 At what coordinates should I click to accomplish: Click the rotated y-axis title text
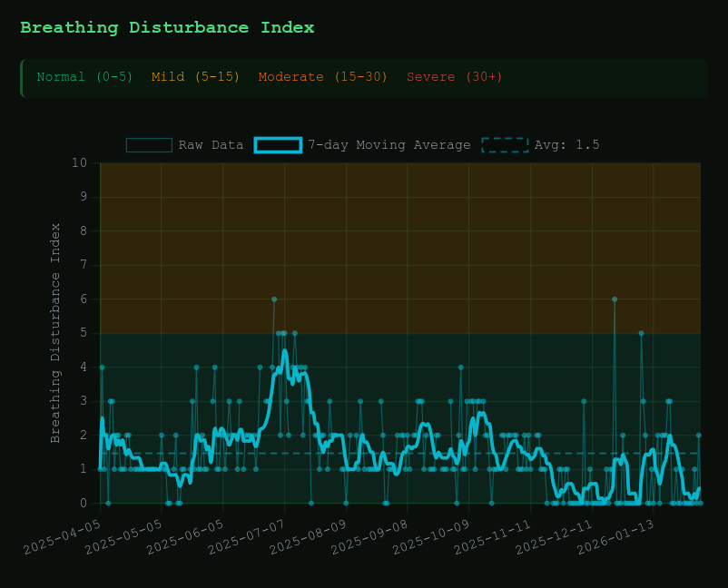click(56, 333)
